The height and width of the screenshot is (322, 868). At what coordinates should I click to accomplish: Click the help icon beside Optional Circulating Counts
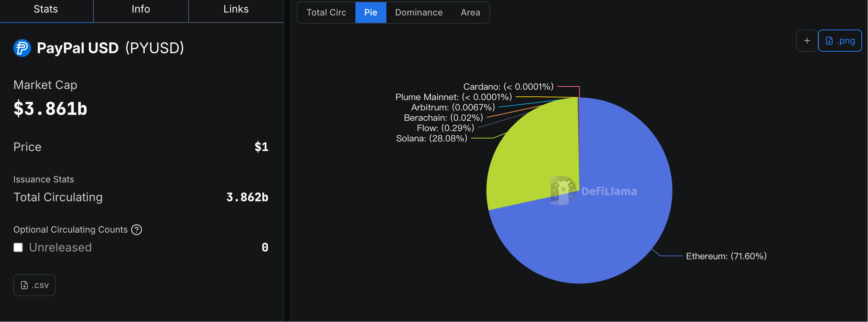[137, 230]
